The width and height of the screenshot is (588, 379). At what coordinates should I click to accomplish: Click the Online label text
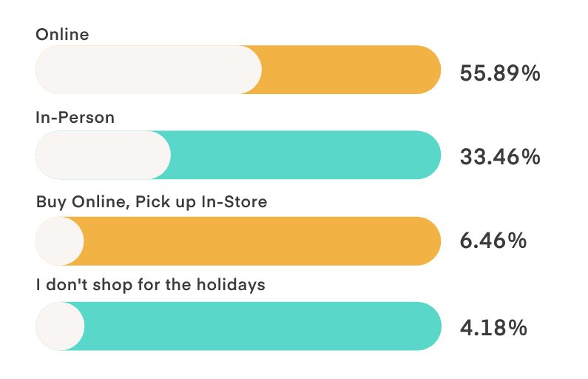click(x=62, y=35)
